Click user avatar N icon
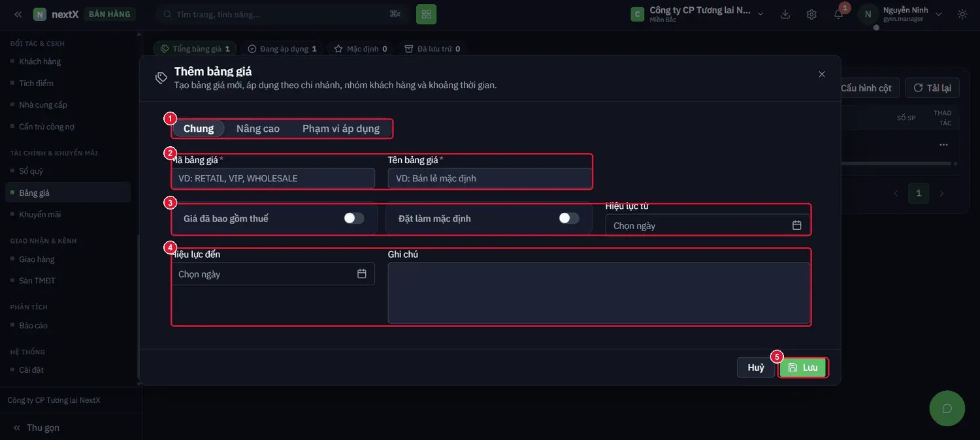Image resolution: width=980 pixels, height=440 pixels. pyautogui.click(x=868, y=14)
